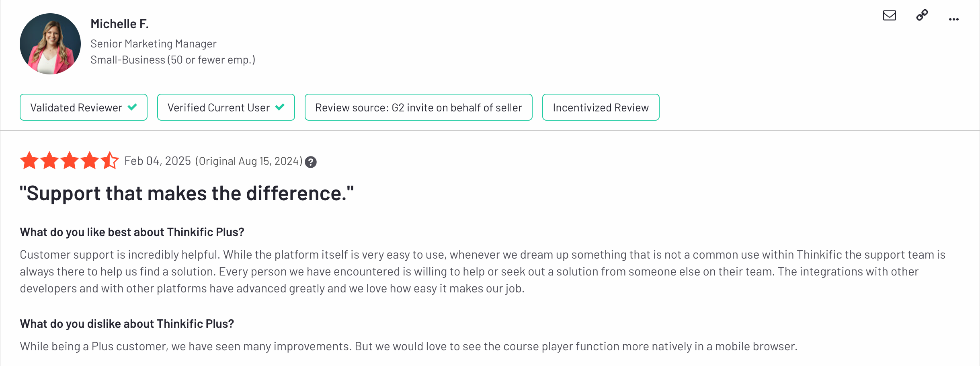Toggle the Validated Reviewer badge
Screen dimensions: 980x366
(83, 107)
